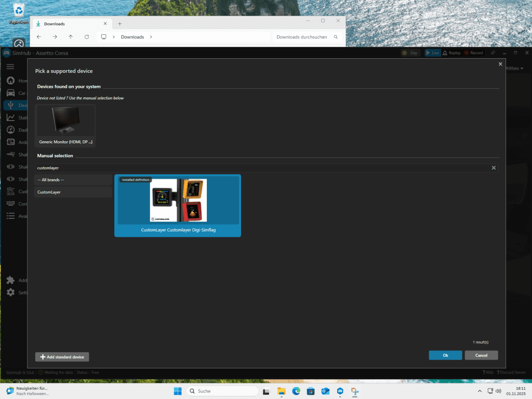The height and width of the screenshot is (399, 532).
Task: Open the Add-ons puzzle piece icon
Action: point(10,280)
